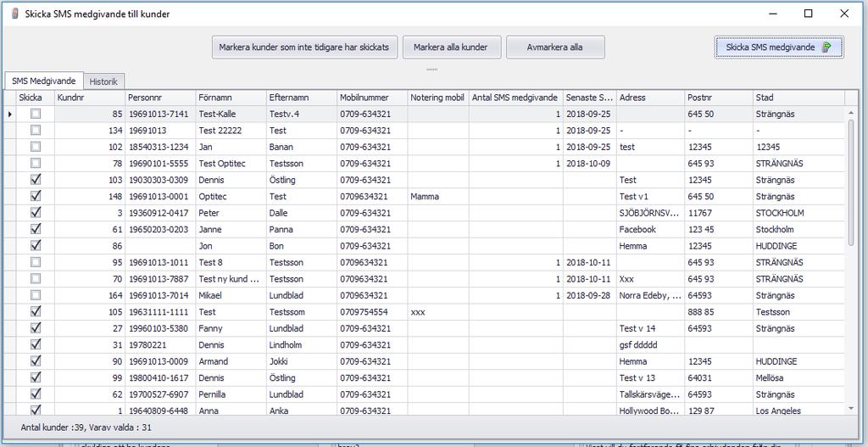Sort by the Personnr column header

click(160, 98)
